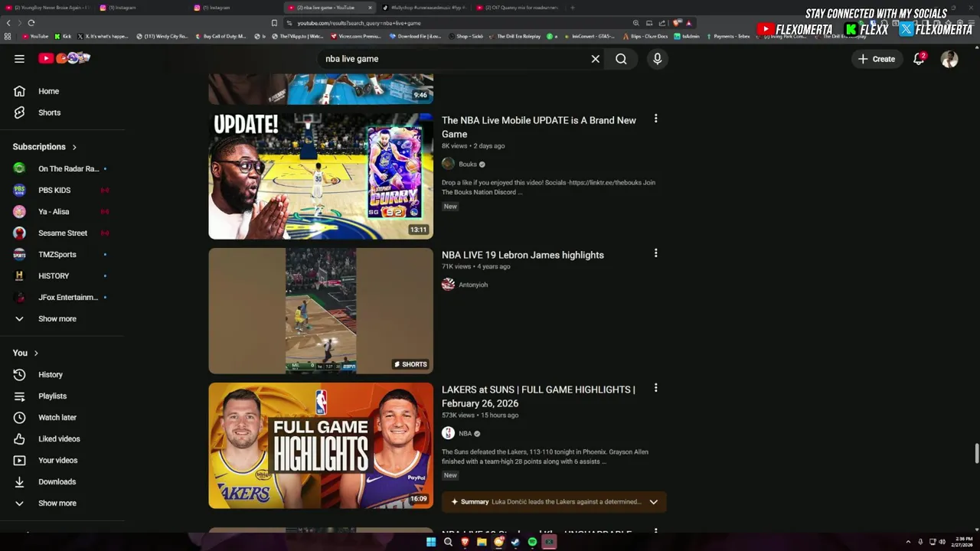980x551 pixels.
Task: Open the PBS KIDS channel
Action: [63, 190]
